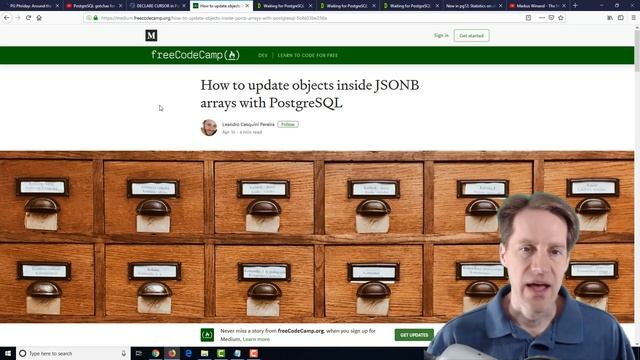Open the DEV link in green banner
This screenshot has width=640, height=360.
pos(263,55)
